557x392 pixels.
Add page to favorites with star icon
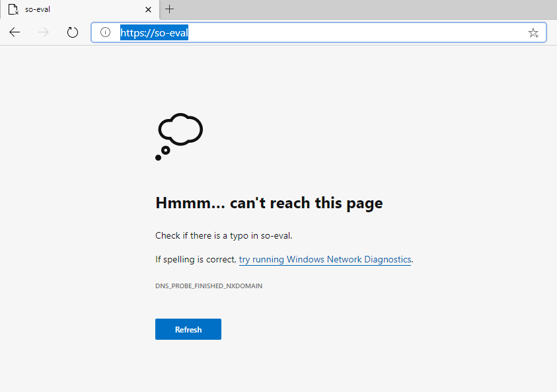click(x=533, y=32)
